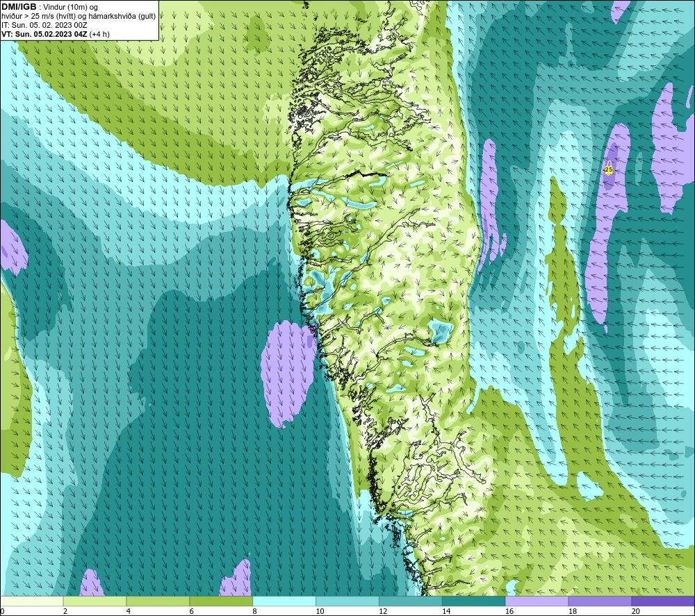Select the dark violet above-20 m/s legend swatch
This screenshot has width=695, height=616.
tap(662, 601)
